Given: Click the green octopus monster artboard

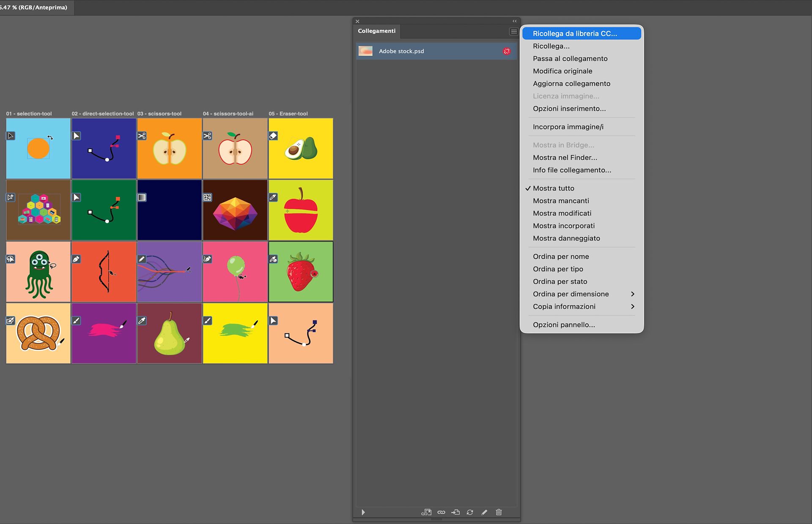Looking at the screenshot, I should coord(38,272).
